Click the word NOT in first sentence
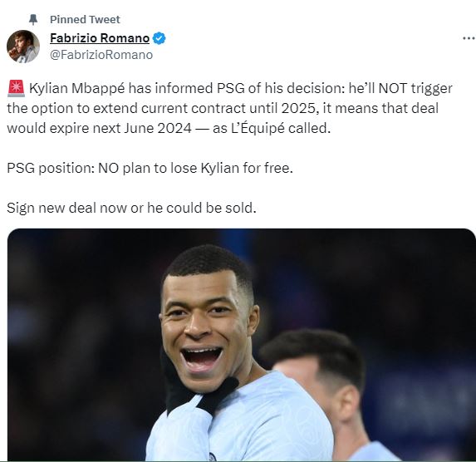The image size is (476, 462). (x=393, y=88)
